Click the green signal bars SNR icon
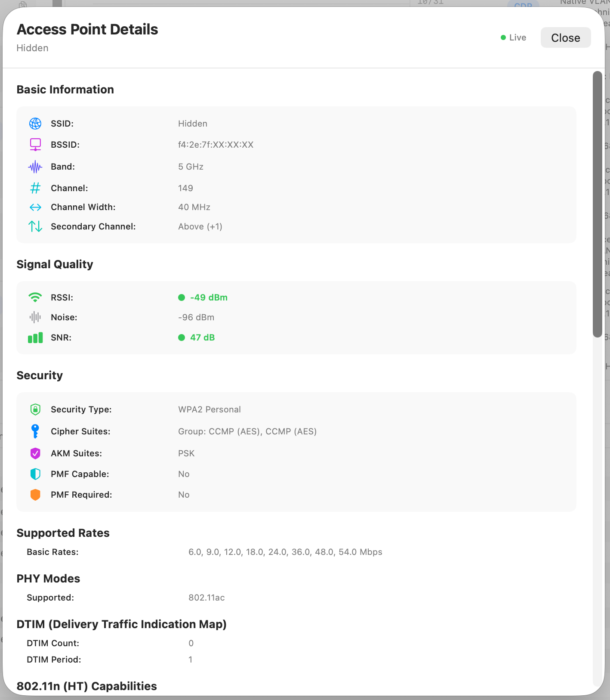This screenshot has height=700, width=610. [x=35, y=338]
